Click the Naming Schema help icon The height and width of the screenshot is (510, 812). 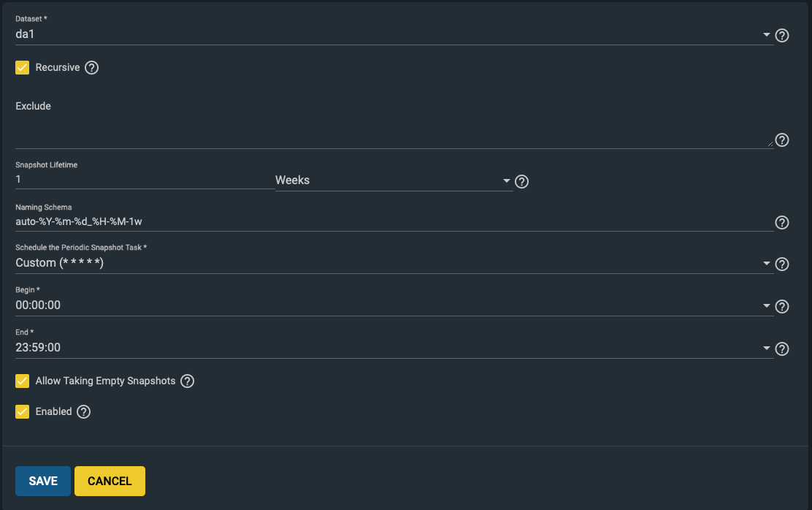click(781, 223)
